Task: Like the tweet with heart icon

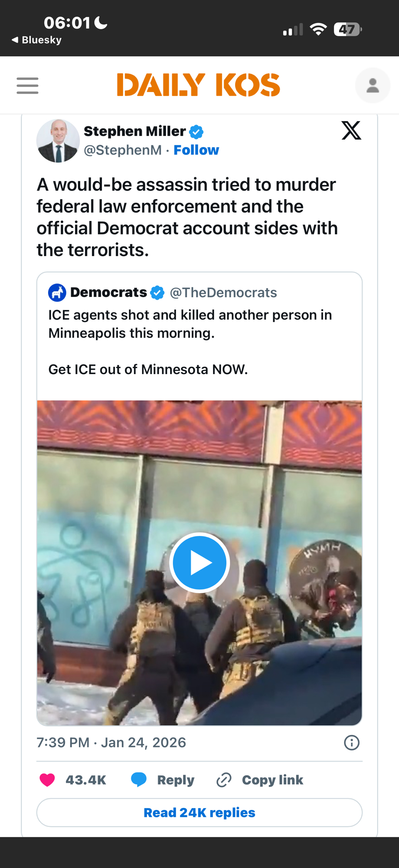Action: coord(48,780)
